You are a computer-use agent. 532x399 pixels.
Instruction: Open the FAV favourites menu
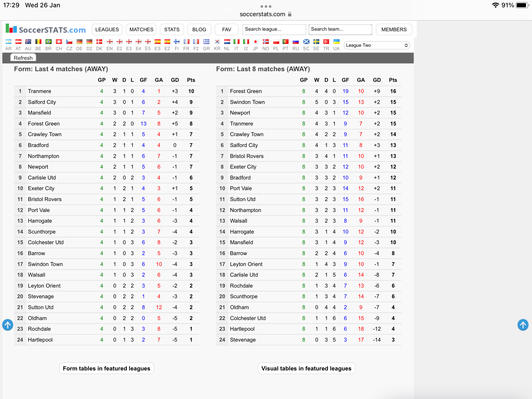pos(227,29)
